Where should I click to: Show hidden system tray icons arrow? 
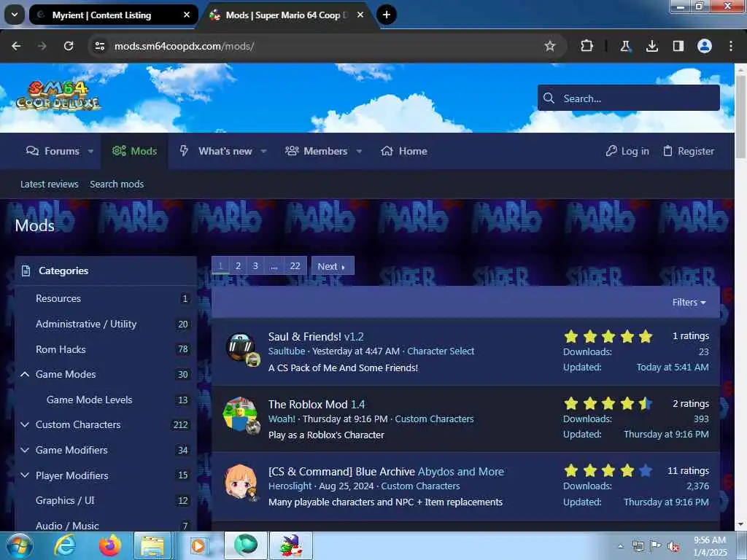[x=620, y=547]
